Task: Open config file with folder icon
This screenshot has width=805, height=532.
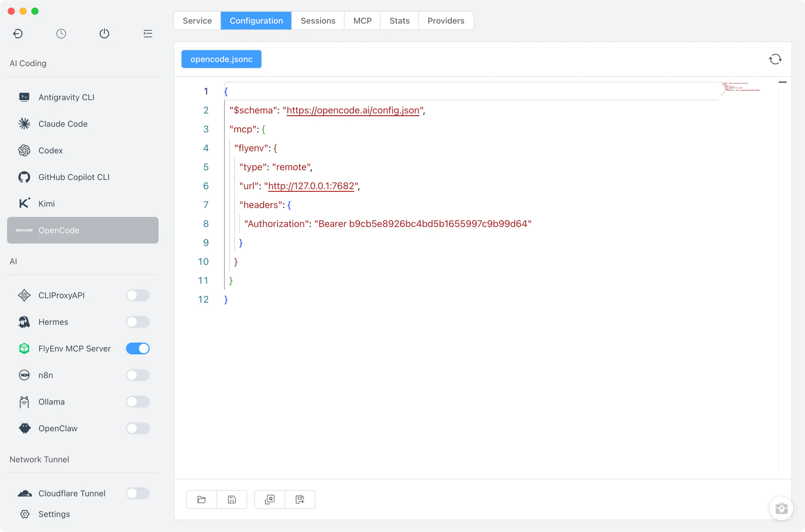Action: [x=202, y=499]
